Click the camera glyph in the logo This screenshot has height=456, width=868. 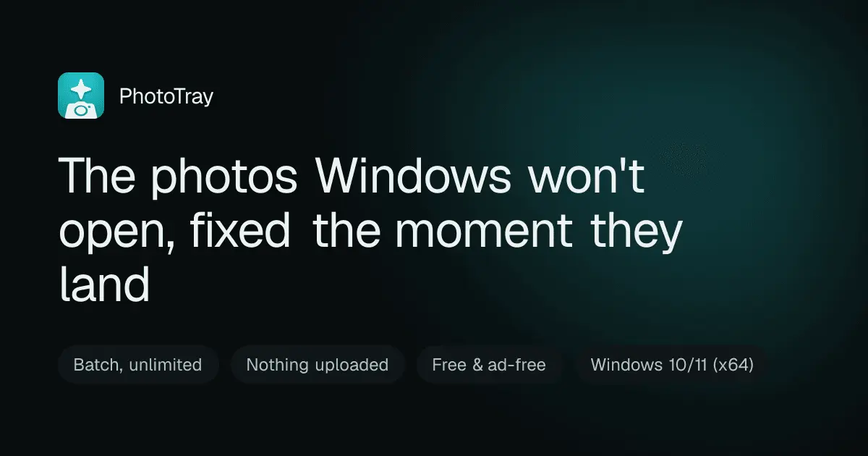pos(80,109)
